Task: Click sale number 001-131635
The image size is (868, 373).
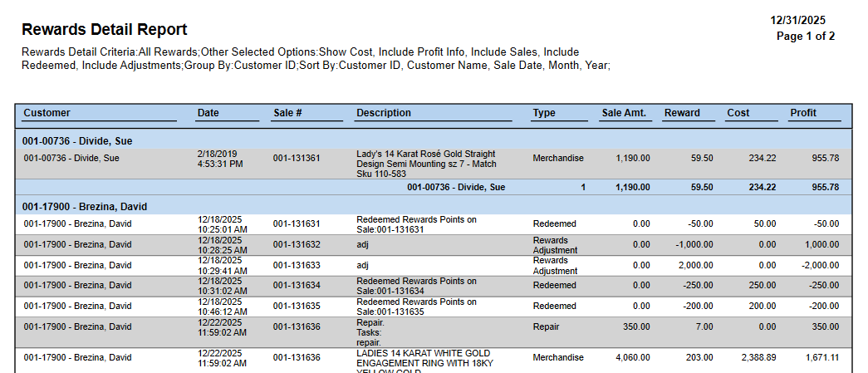Action: click(296, 307)
